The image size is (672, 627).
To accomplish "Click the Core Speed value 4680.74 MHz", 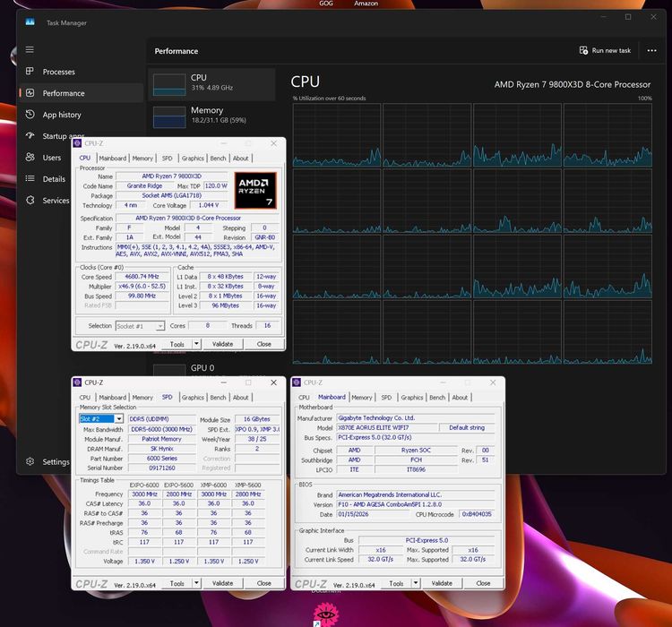I will pyautogui.click(x=142, y=277).
